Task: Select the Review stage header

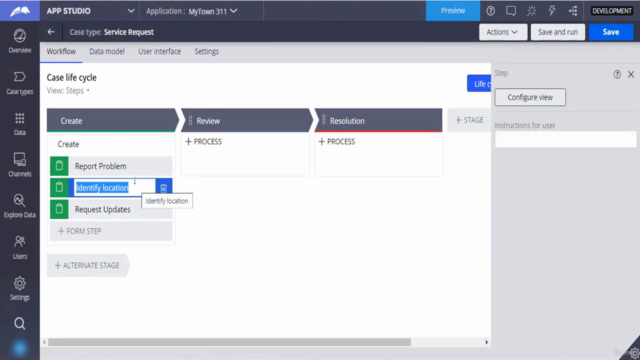Action: (247, 120)
